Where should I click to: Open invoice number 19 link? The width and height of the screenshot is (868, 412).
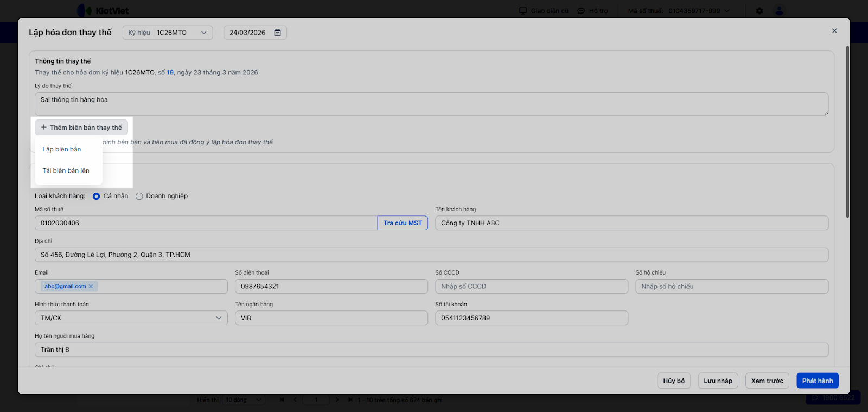170,72
